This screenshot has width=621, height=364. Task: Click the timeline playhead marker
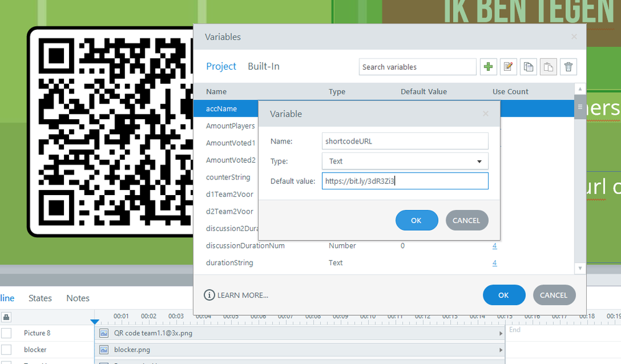[94, 322]
